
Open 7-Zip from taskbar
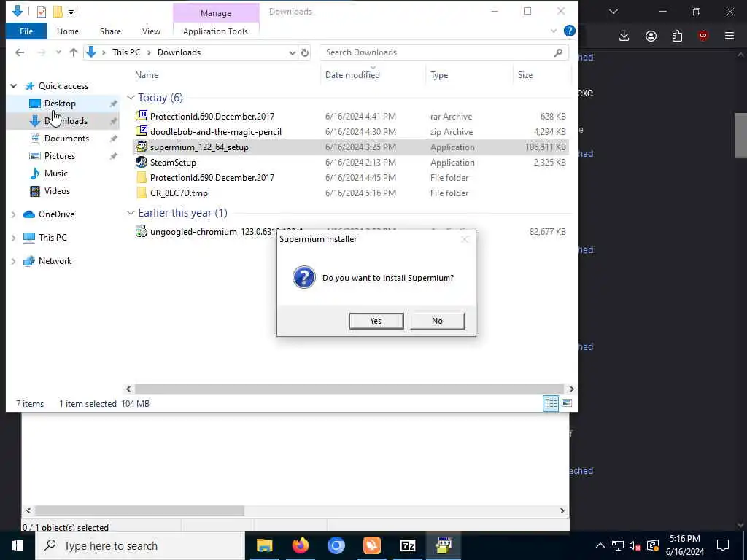coord(407,545)
